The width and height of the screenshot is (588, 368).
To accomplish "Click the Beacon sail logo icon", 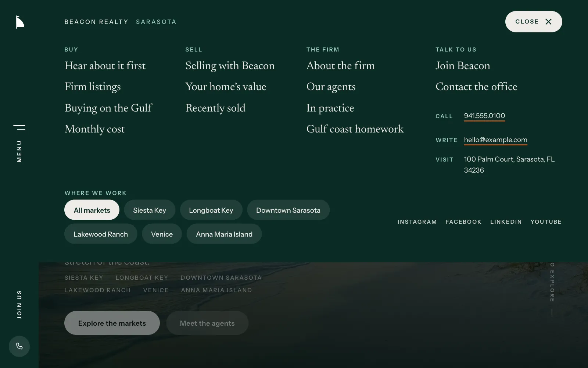I will point(20,22).
